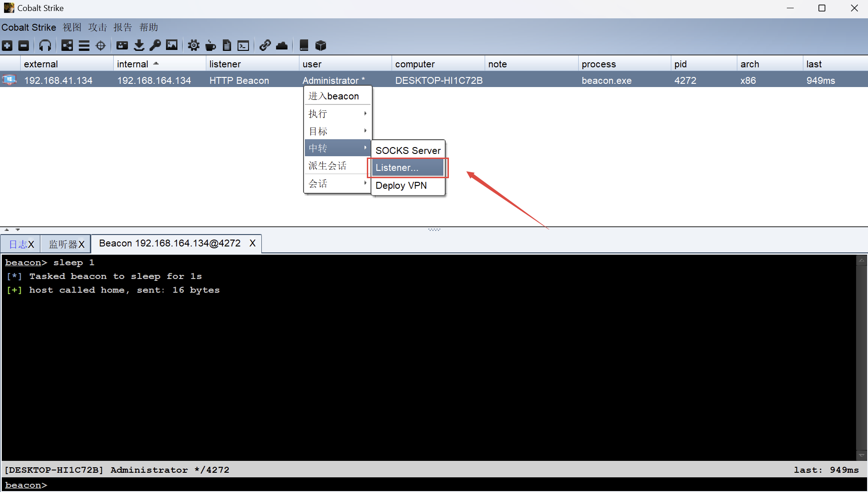
Task: Select 进入beacon in context menu
Action: 337,96
